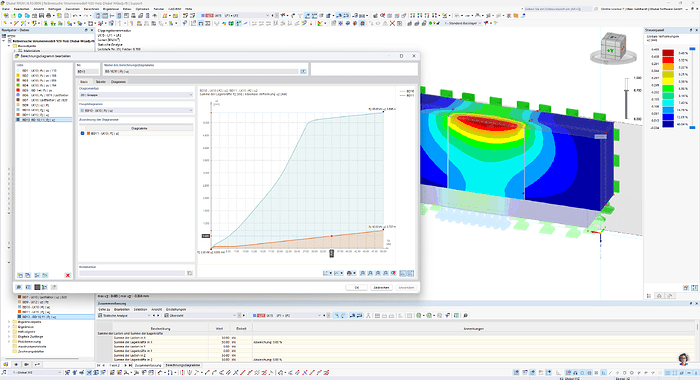This screenshot has height=380, width=700.
Task: Click the view cube in the 3D viewport
Action: pyautogui.click(x=613, y=48)
